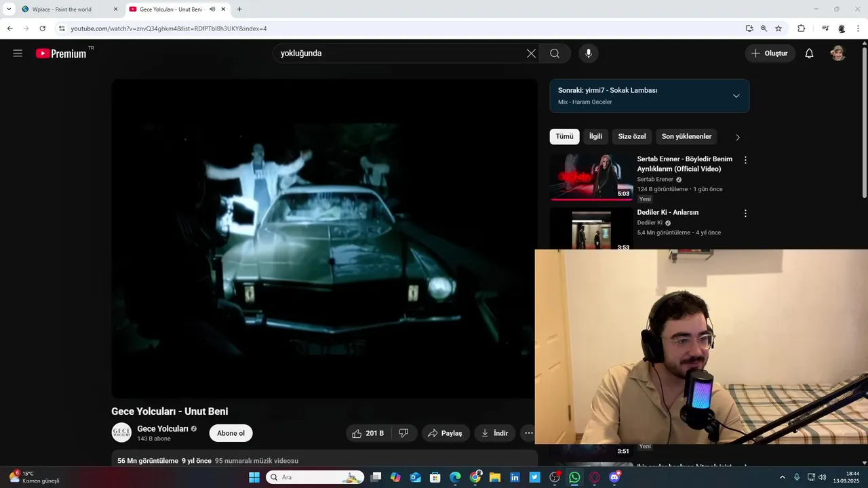The image size is (868, 488).
Task: Open Microsoft Store from taskbar
Action: [x=435, y=477]
